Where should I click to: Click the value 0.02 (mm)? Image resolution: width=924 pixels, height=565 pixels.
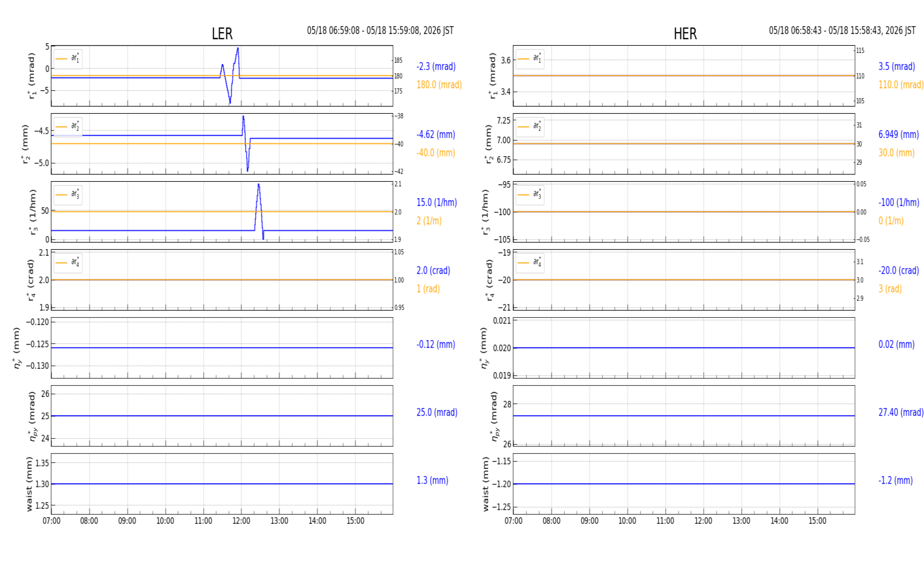pos(897,345)
